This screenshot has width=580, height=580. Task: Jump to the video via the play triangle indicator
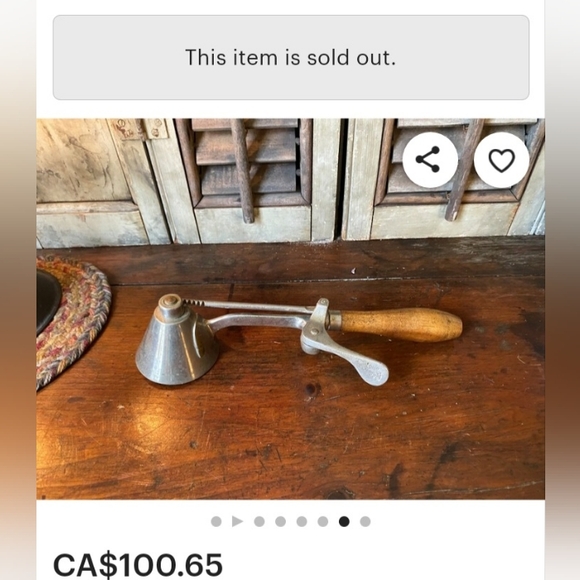tap(237, 522)
